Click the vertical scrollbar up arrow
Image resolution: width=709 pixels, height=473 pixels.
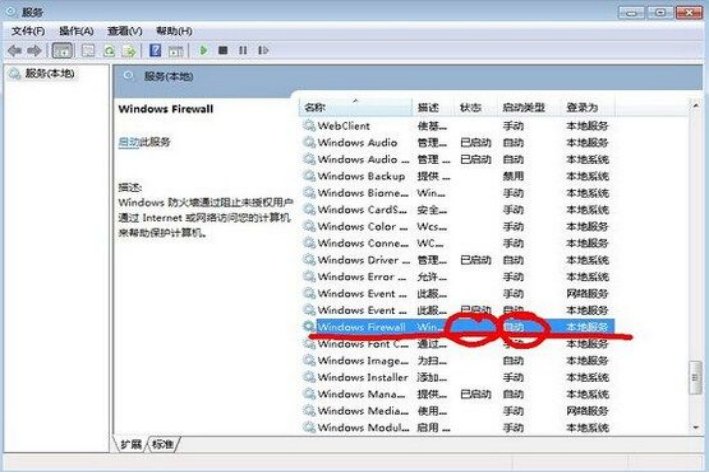pyautogui.click(x=695, y=106)
